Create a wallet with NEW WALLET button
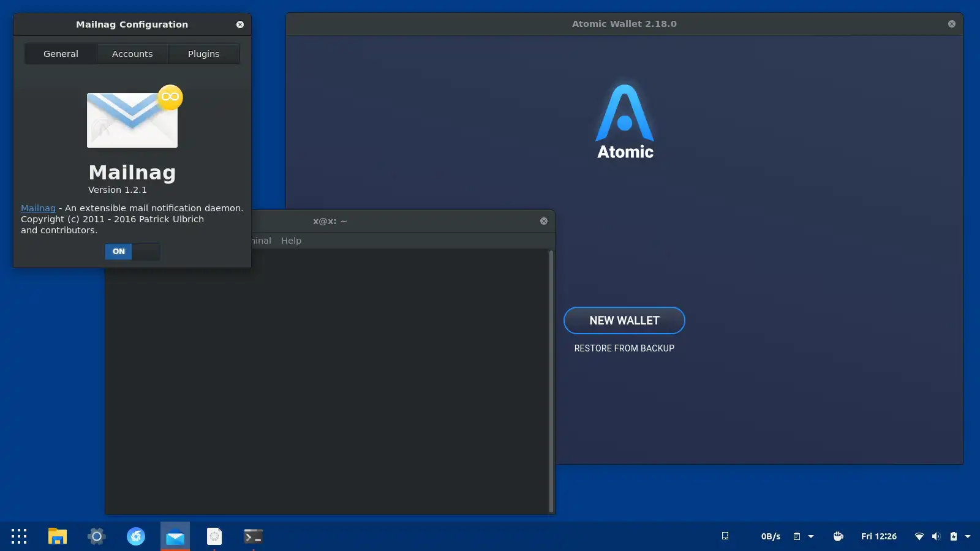Image resolution: width=980 pixels, height=551 pixels. 624,320
